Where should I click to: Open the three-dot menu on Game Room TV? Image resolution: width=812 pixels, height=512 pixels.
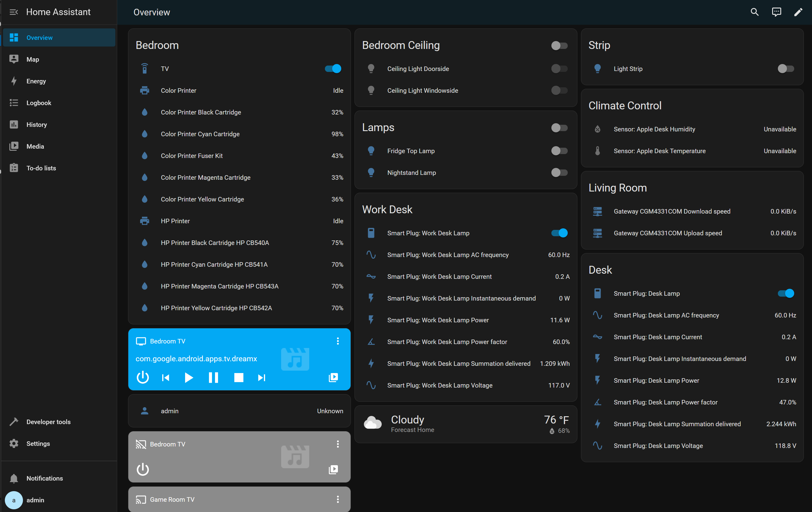[338, 499]
